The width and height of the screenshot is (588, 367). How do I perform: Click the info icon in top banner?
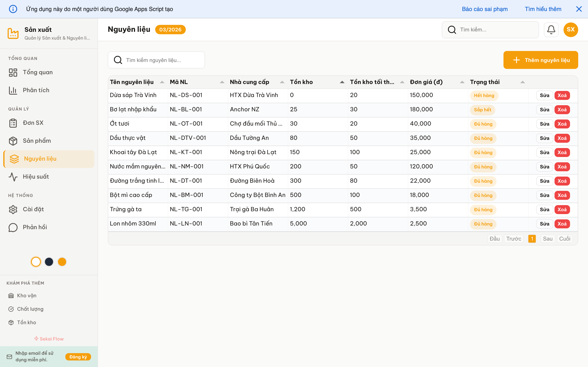point(13,9)
